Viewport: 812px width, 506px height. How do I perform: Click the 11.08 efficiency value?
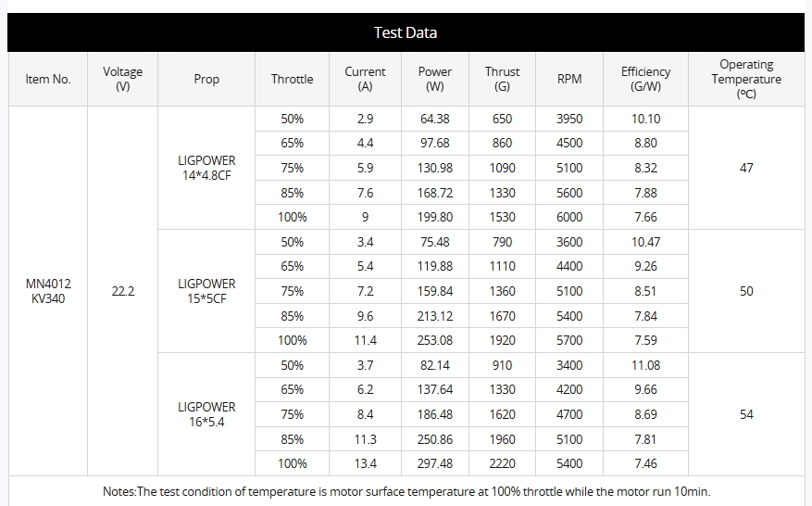click(645, 365)
